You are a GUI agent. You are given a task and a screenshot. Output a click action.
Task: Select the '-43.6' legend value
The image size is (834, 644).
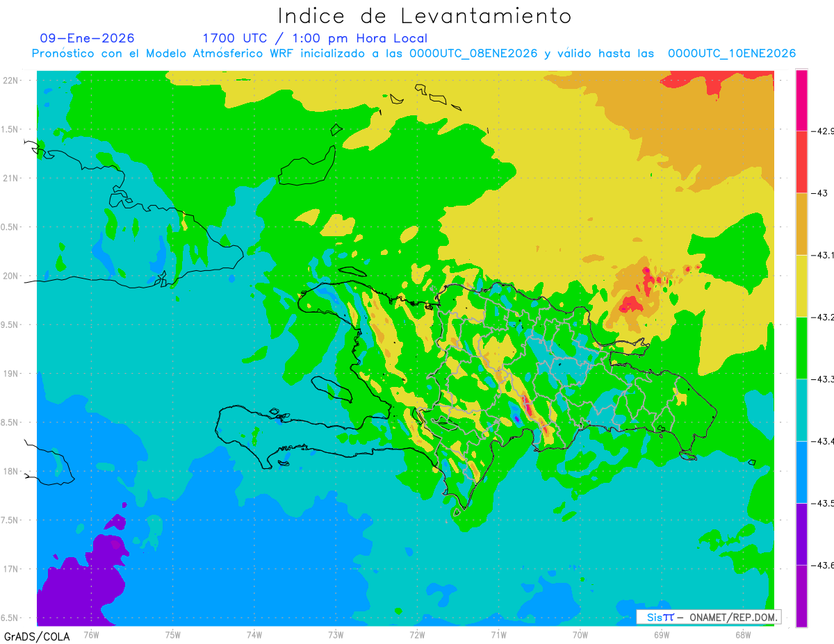(824, 565)
